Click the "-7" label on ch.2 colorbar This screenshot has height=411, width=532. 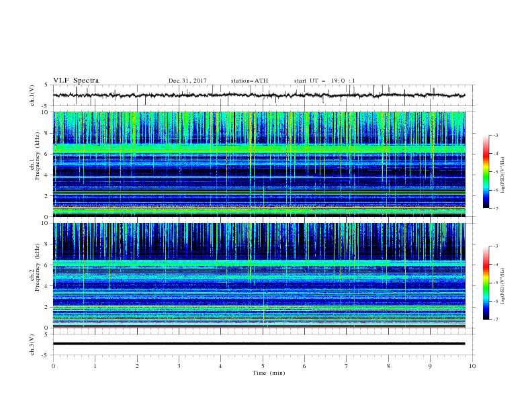[x=496, y=320]
